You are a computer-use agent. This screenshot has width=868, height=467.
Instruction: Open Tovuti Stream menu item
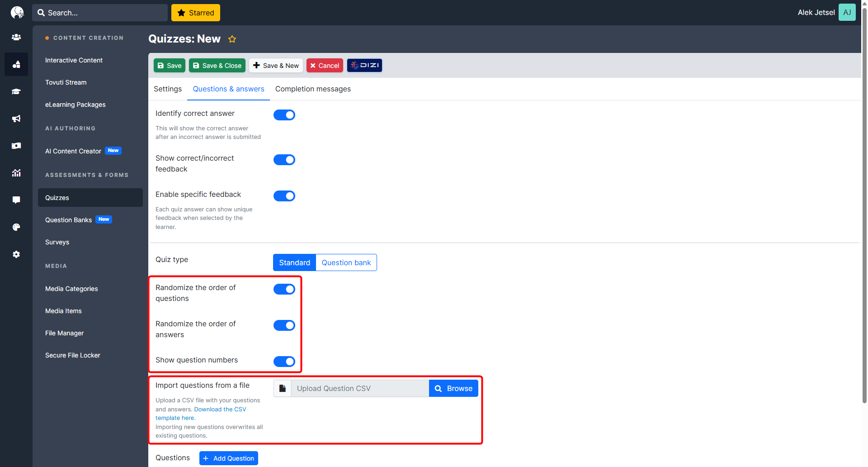tap(66, 82)
